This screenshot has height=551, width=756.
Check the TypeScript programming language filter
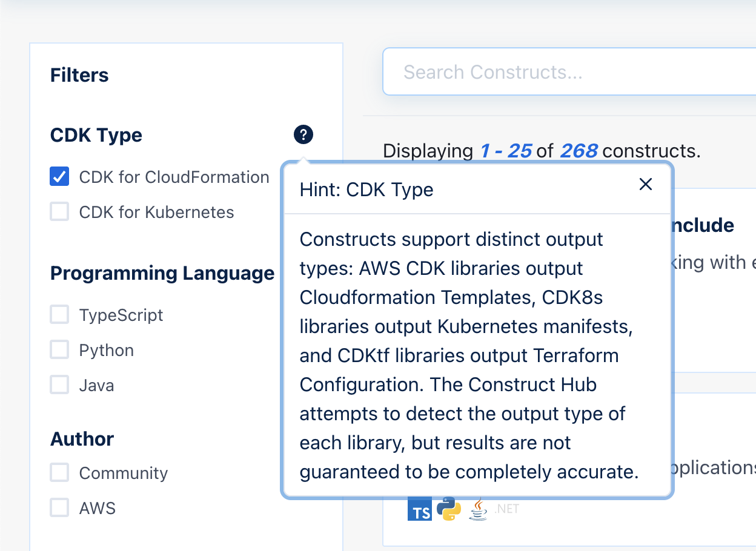(x=59, y=314)
